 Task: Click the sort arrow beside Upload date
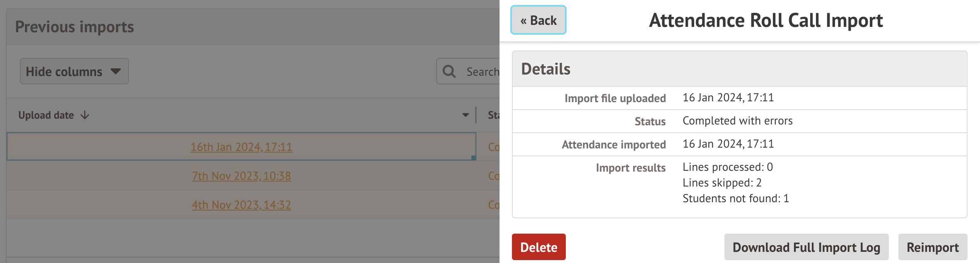85,115
